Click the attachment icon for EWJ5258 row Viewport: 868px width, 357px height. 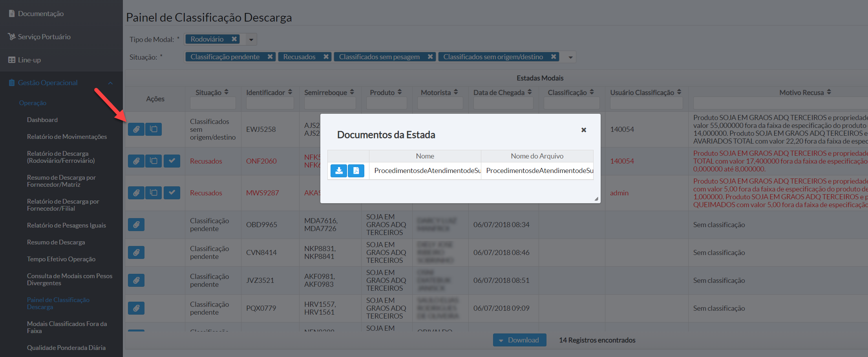(136, 129)
